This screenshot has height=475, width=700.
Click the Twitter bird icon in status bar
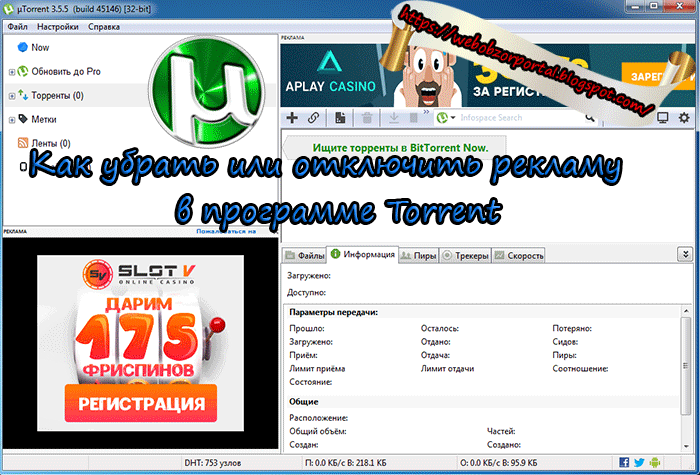(x=639, y=462)
